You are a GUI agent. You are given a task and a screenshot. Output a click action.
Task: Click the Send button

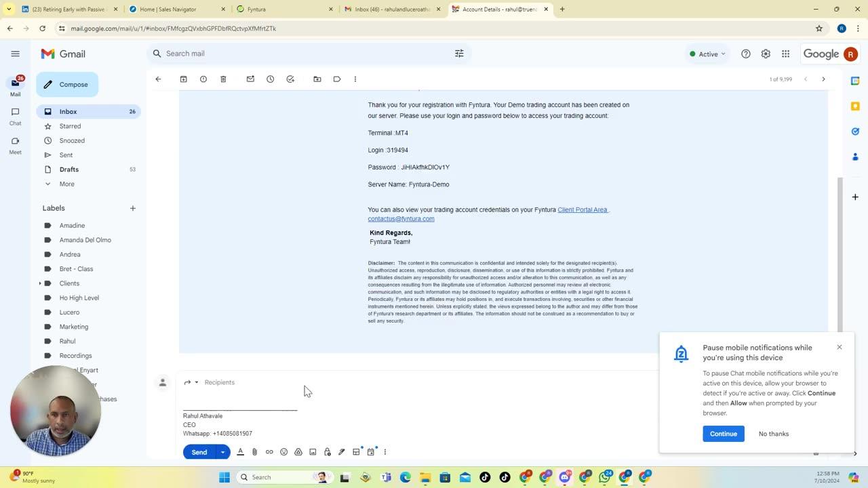click(199, 452)
